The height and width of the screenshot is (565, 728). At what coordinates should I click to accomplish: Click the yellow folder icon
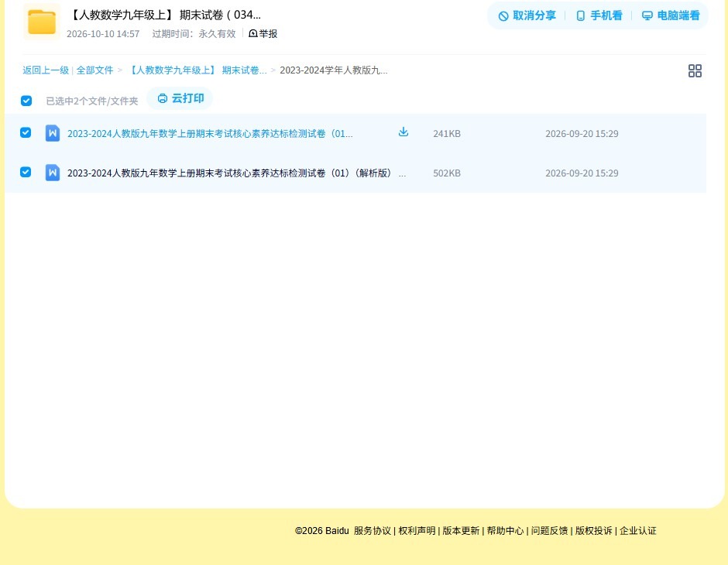click(x=41, y=22)
